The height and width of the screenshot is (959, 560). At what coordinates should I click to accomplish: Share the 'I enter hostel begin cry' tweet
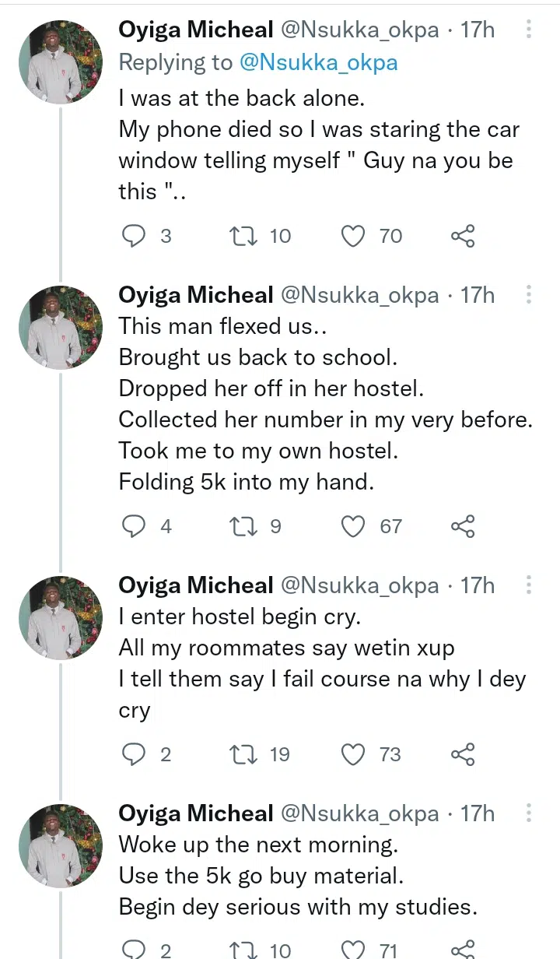click(x=463, y=754)
